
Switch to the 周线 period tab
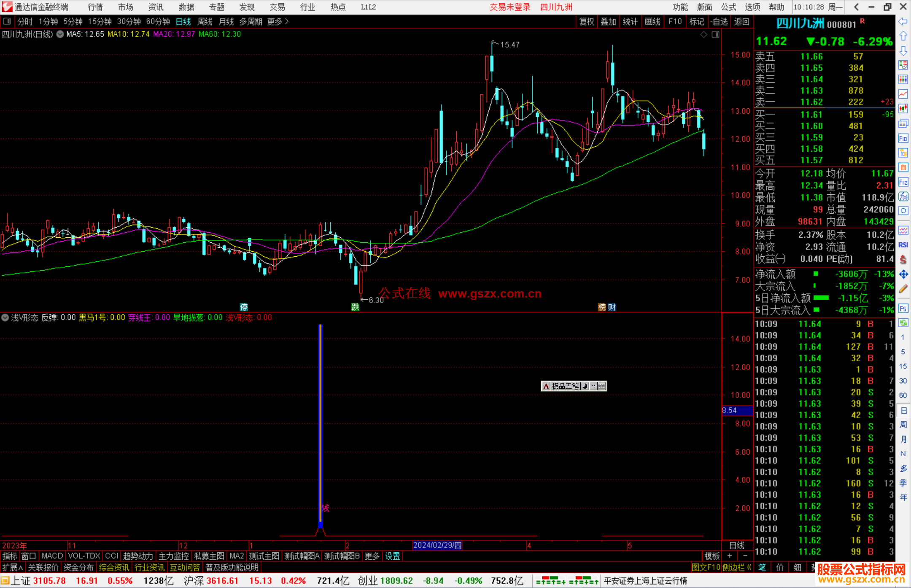[x=205, y=21]
